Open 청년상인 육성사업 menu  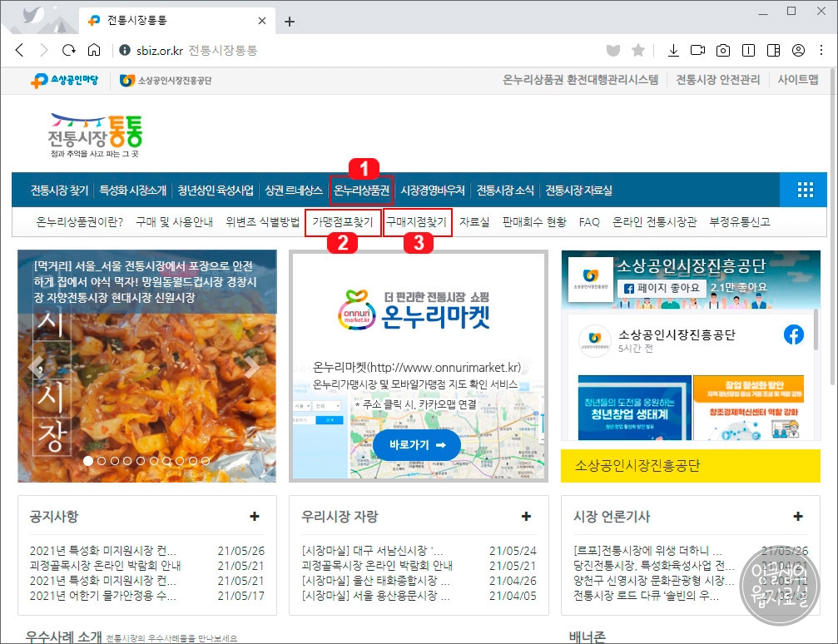tap(216, 191)
